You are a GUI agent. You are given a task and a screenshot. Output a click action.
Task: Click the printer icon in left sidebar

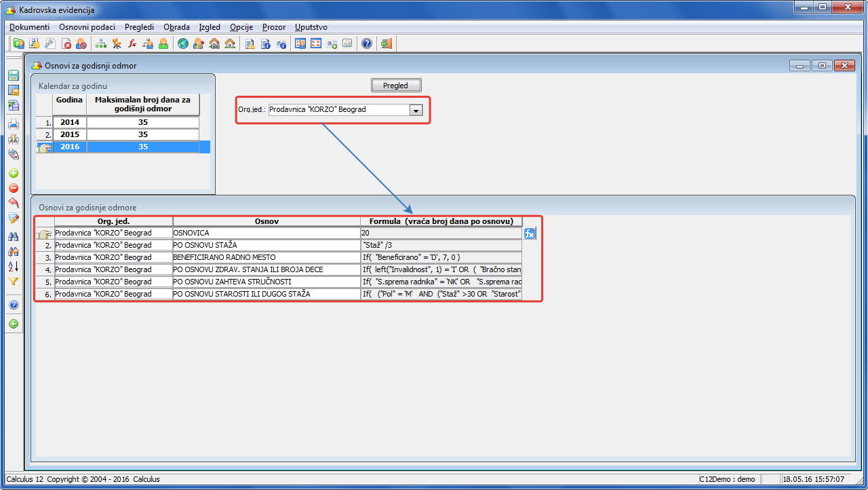point(14,124)
